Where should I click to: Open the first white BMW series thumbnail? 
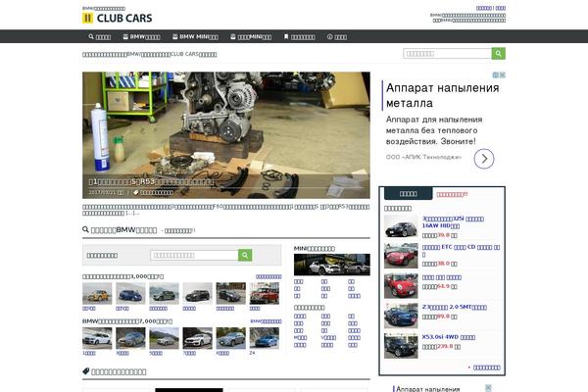pyautogui.click(x=97, y=338)
